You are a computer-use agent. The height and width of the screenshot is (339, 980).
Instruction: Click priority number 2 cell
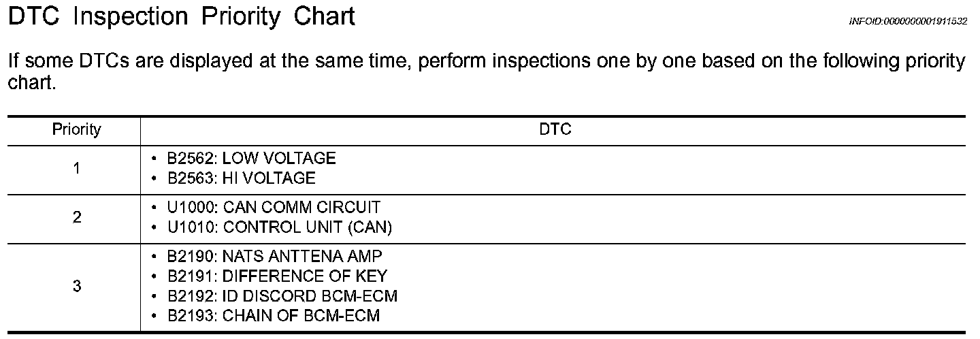(x=77, y=217)
